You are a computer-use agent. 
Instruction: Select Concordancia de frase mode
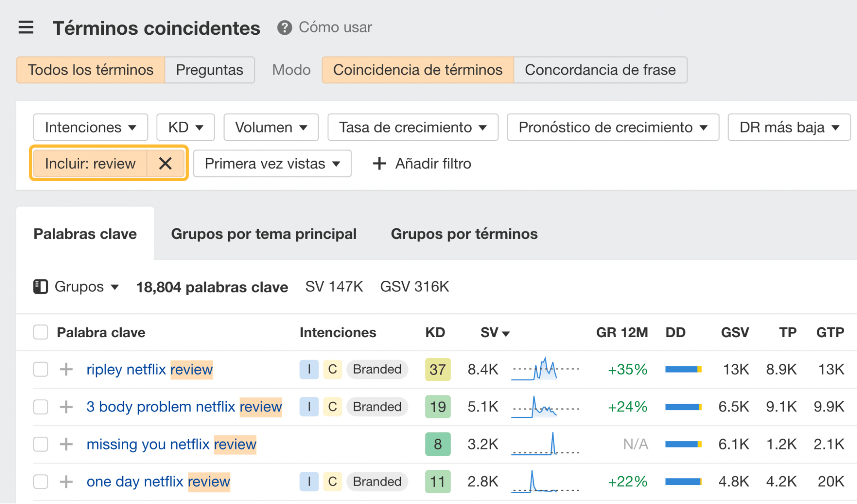click(x=600, y=69)
